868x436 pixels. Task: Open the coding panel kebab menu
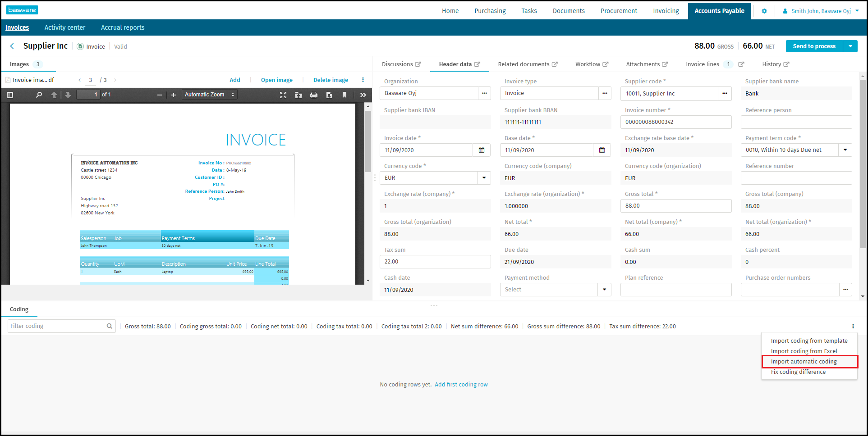click(853, 326)
